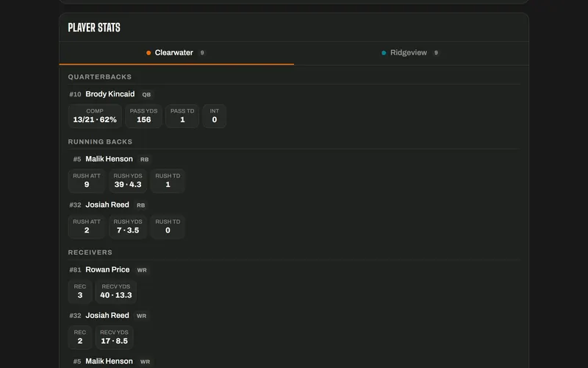Click Josiah Reed's RUSH TD 0 box
Viewport: 588px width, 368px height.
click(x=168, y=227)
